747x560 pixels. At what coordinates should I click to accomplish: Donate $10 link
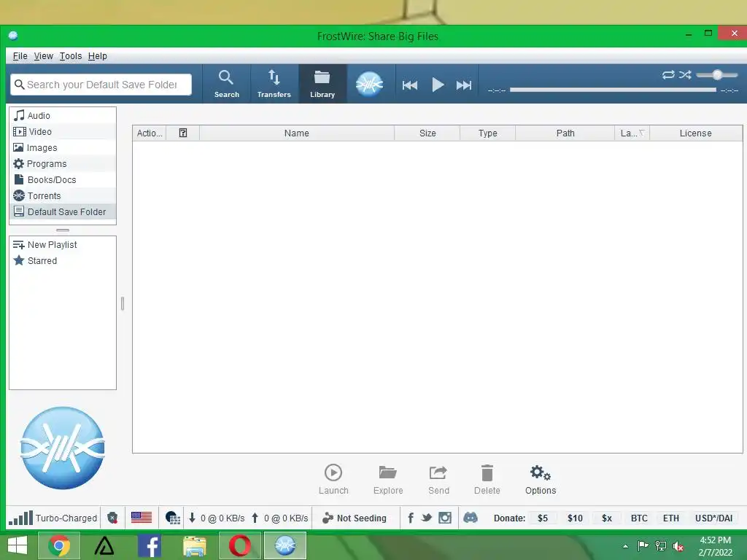575,518
